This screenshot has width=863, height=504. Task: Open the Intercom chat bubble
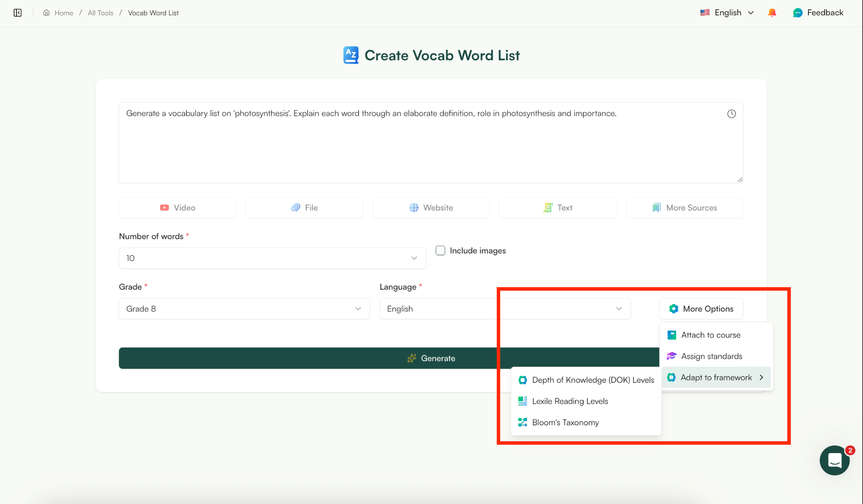(834, 460)
